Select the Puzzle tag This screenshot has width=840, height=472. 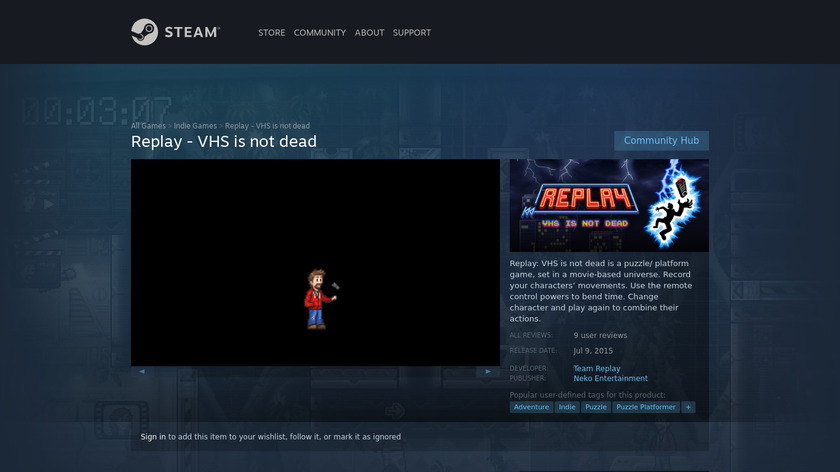click(596, 407)
